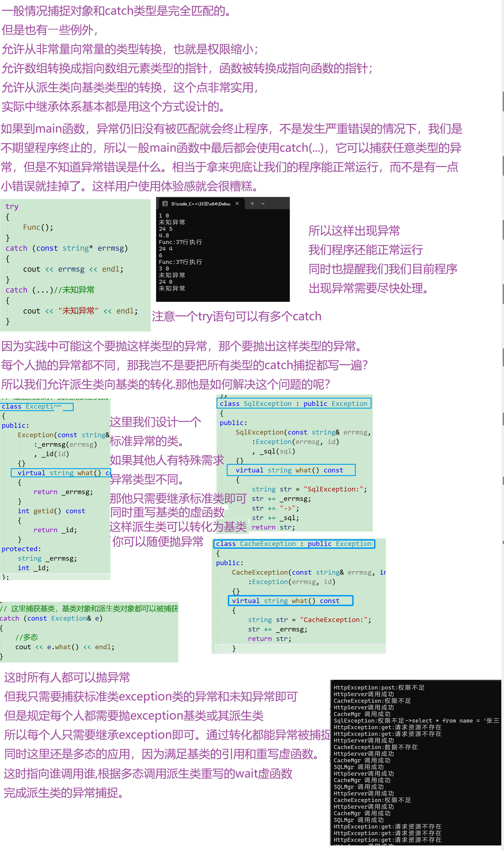Click catch (...) unknown exception line
The height and width of the screenshot is (851, 504).
tap(50, 290)
